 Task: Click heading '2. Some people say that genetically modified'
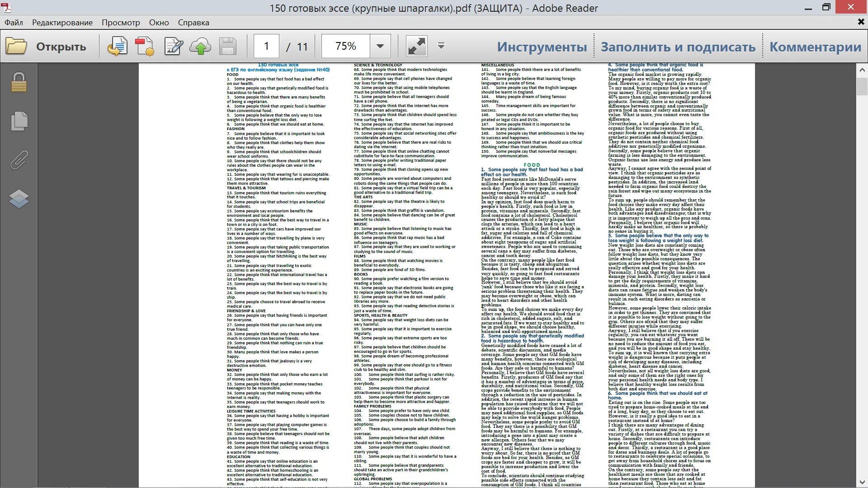pyautogui.click(x=533, y=338)
